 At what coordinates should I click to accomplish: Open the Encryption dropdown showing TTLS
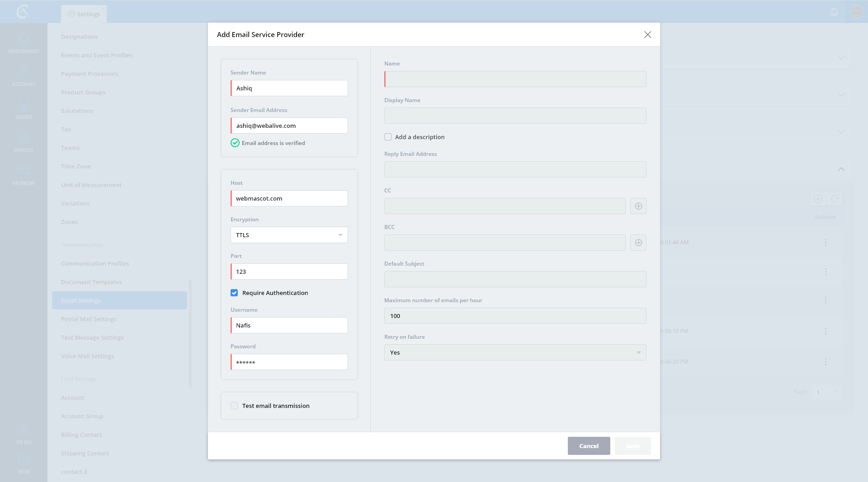pos(289,235)
